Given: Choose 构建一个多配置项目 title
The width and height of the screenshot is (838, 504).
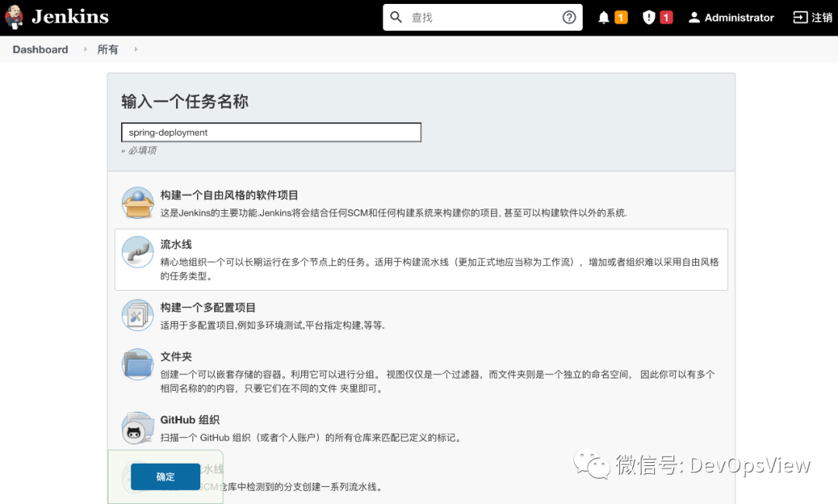Looking at the screenshot, I should [x=208, y=308].
